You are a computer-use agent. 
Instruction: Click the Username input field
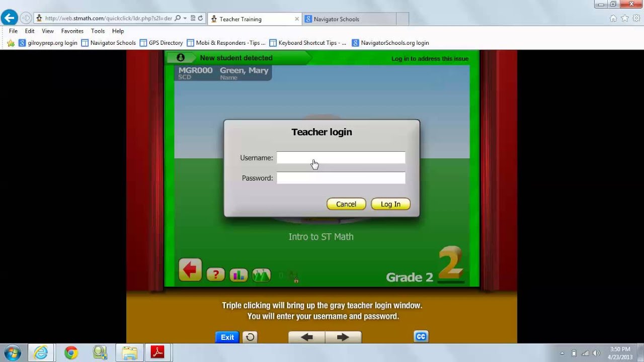[341, 158]
